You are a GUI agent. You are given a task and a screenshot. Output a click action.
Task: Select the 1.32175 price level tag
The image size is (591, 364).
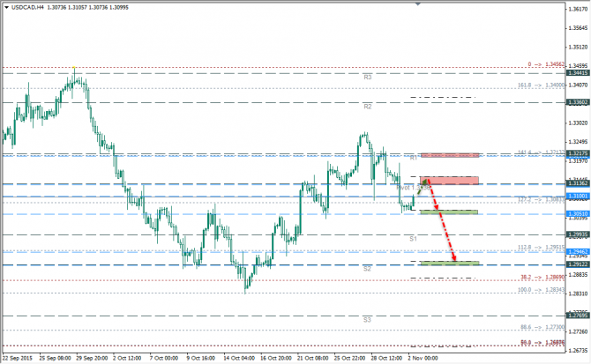578,153
